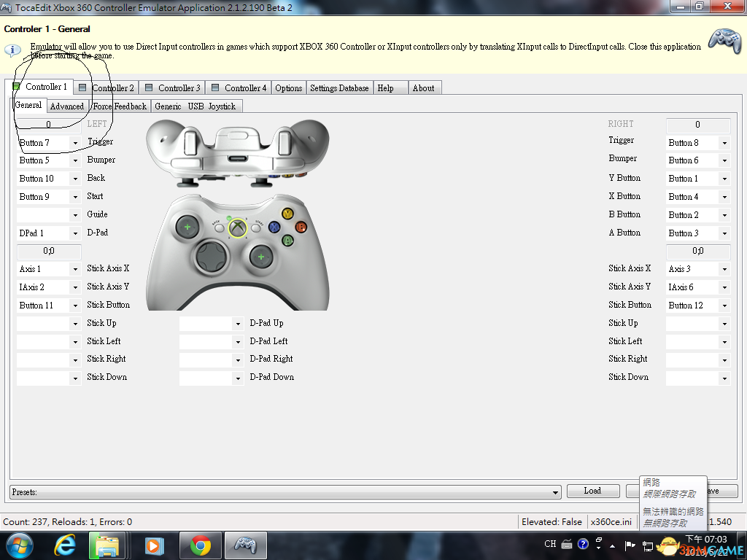
Task: Click the Load button
Action: coord(592,491)
